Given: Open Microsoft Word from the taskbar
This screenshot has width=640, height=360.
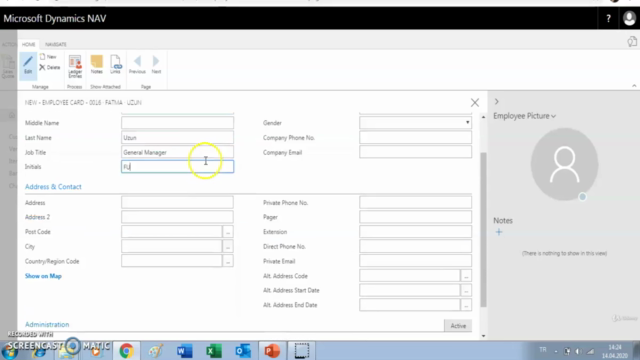Looking at the screenshot, I should click(x=184, y=351).
